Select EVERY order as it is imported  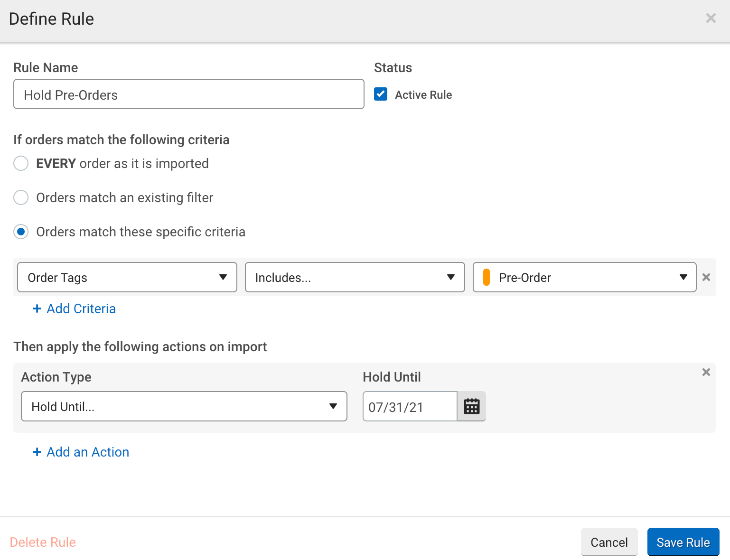[x=21, y=163]
